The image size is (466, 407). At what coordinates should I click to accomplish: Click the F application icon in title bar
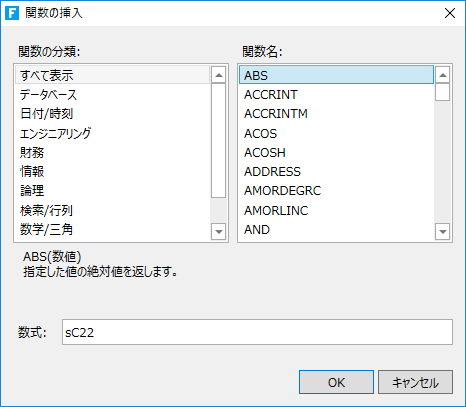[x=12, y=13]
